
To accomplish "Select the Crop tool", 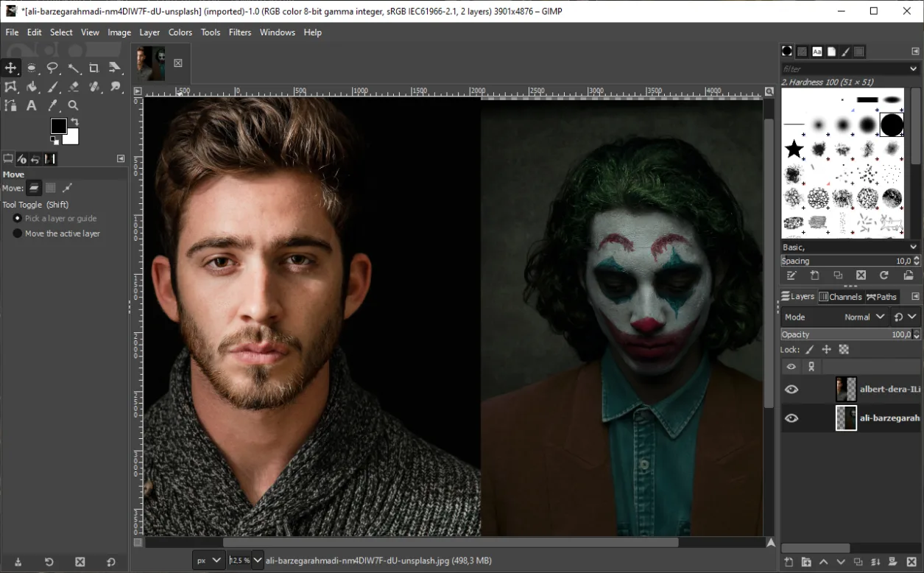I will click(94, 68).
